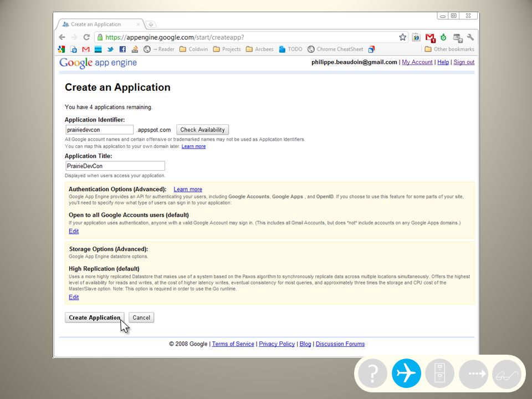Screen dimensions: 532x399
Task: Expand the Other bookmarks folder
Action: point(449,49)
